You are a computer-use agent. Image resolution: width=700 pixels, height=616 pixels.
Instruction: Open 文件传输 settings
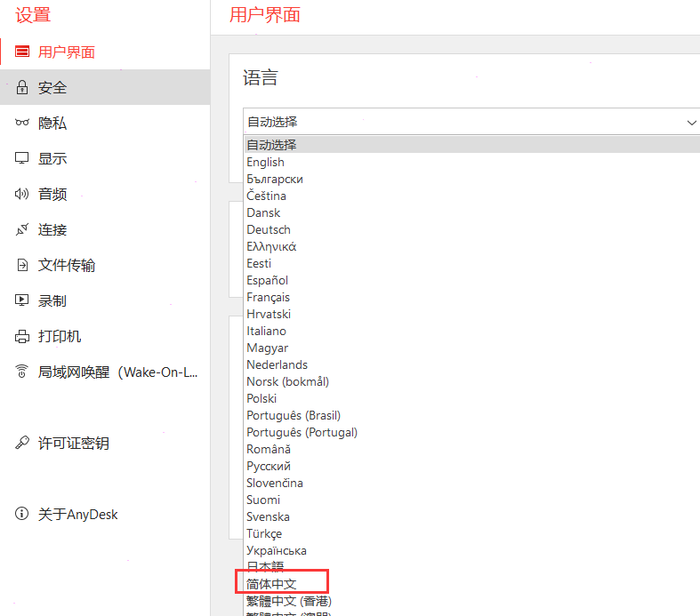tap(105, 265)
